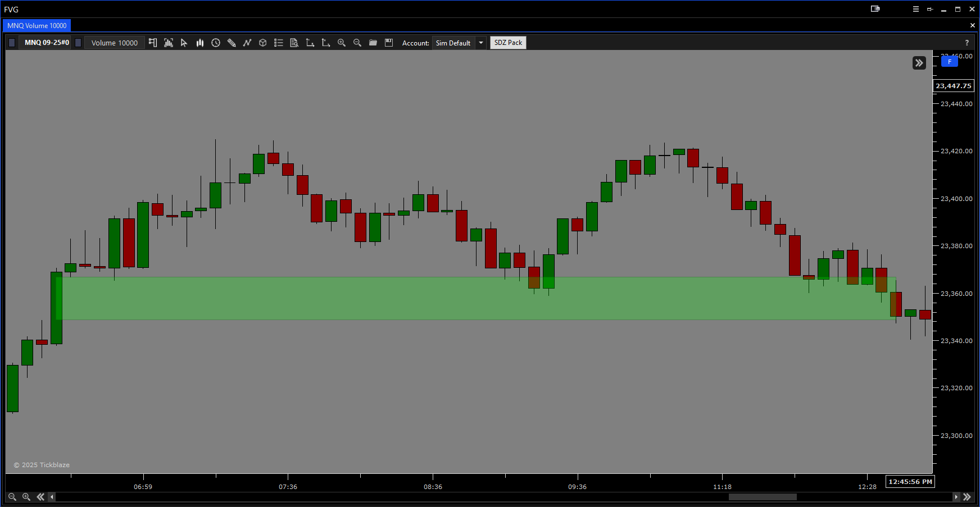Viewport: 980px width, 507px height.
Task: Click the blue F marker on price axis
Action: coord(950,62)
